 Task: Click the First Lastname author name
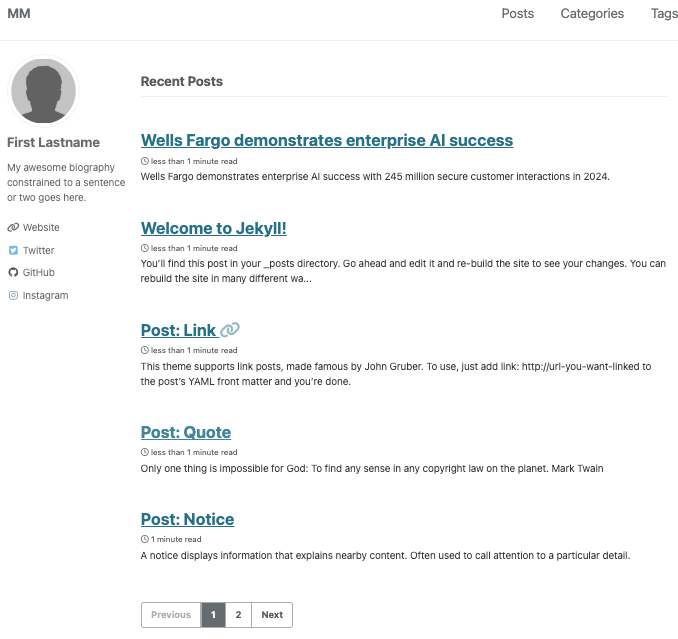53,142
